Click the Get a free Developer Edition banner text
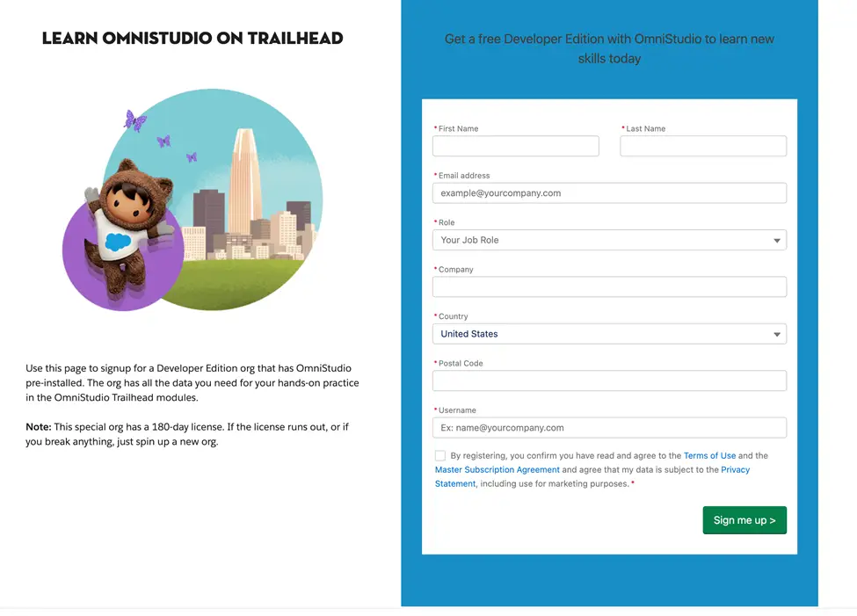The image size is (857, 616). [609, 48]
